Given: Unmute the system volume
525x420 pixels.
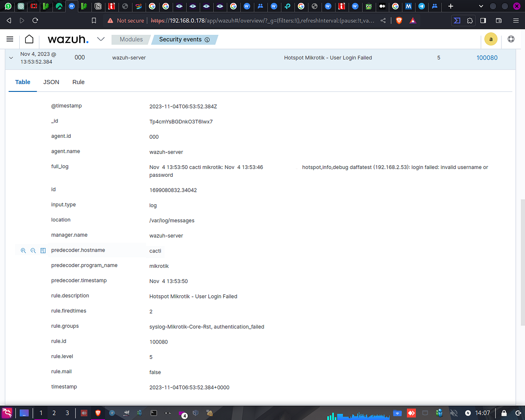Looking at the screenshot, I should coord(454,413).
